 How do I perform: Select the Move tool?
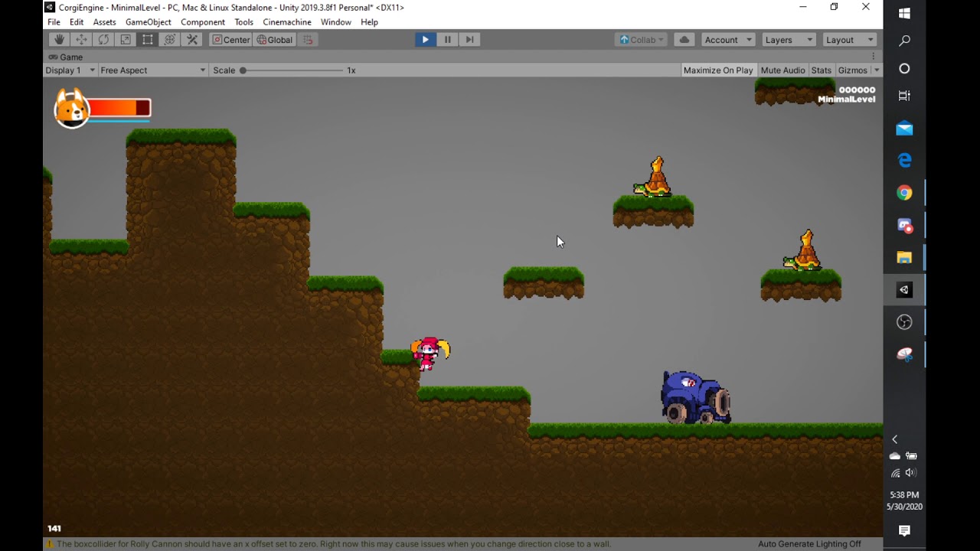(x=81, y=40)
